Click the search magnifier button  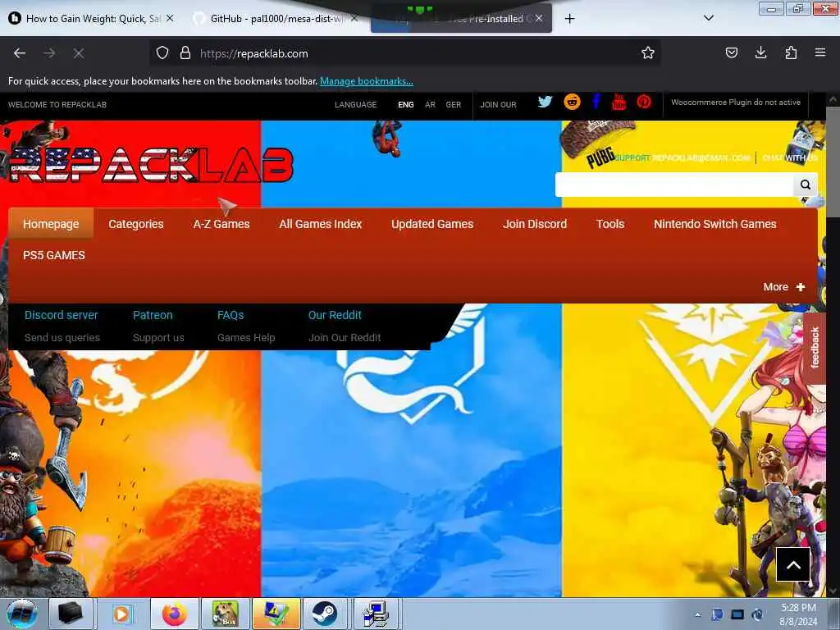806,185
